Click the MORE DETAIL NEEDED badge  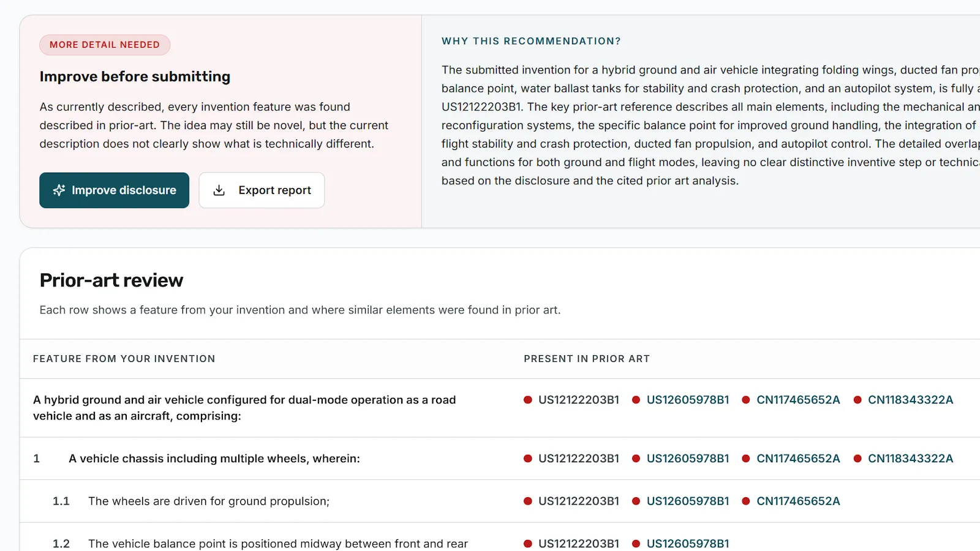pos(105,45)
